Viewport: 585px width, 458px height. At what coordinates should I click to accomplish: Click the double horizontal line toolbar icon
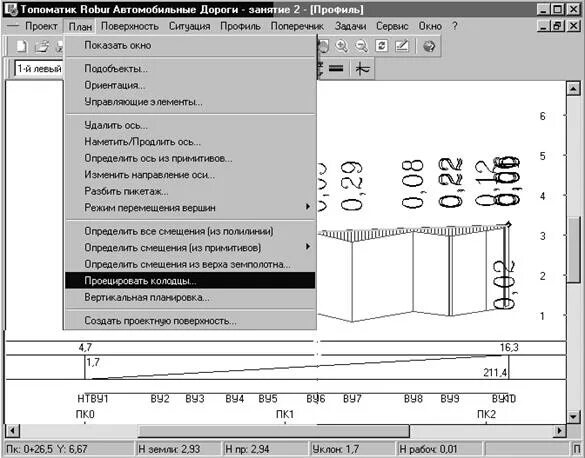coord(336,68)
